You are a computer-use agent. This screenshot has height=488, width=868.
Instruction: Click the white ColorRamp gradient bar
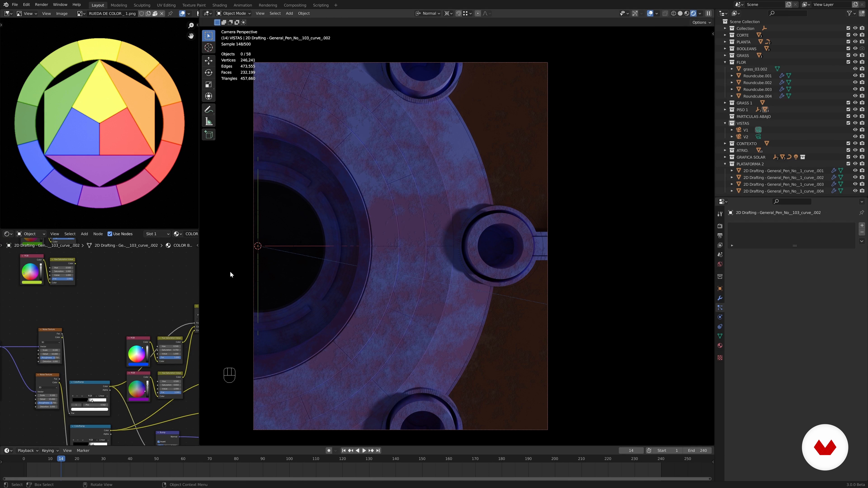pos(89,410)
